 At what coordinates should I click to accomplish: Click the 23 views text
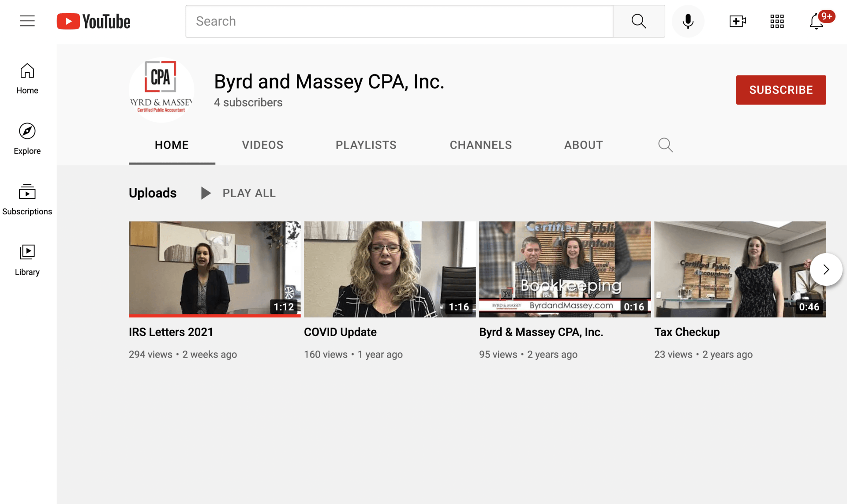tap(673, 355)
